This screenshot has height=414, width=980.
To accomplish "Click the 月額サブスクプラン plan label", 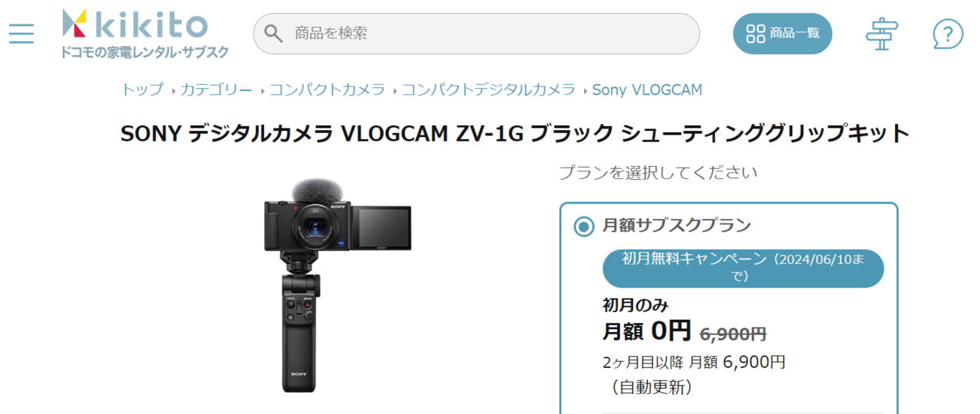I will (x=677, y=226).
